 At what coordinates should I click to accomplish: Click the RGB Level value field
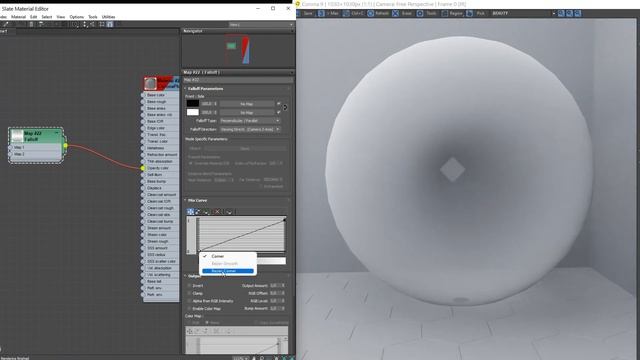(275, 301)
